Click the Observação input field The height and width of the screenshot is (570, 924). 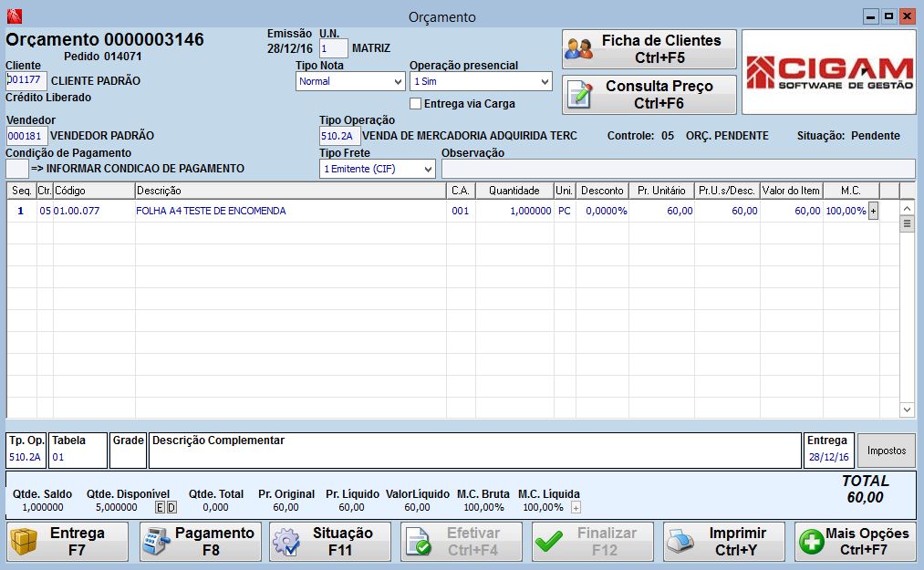pyautogui.click(x=679, y=169)
